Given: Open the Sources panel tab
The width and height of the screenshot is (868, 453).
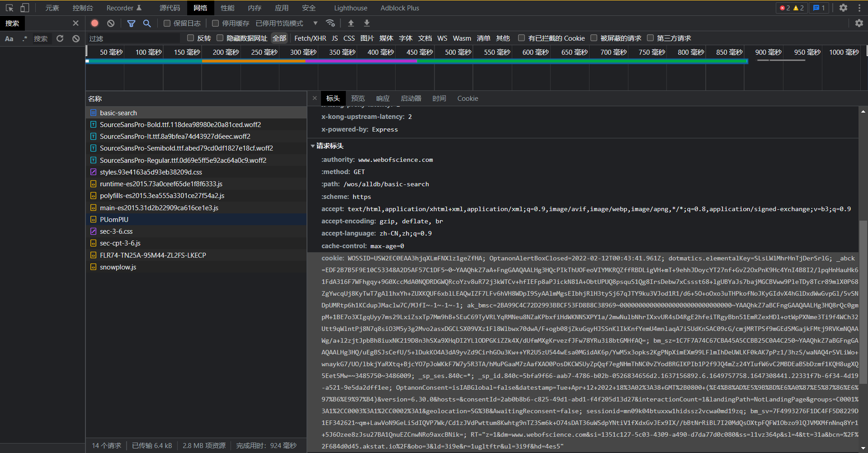Looking at the screenshot, I should point(170,8).
